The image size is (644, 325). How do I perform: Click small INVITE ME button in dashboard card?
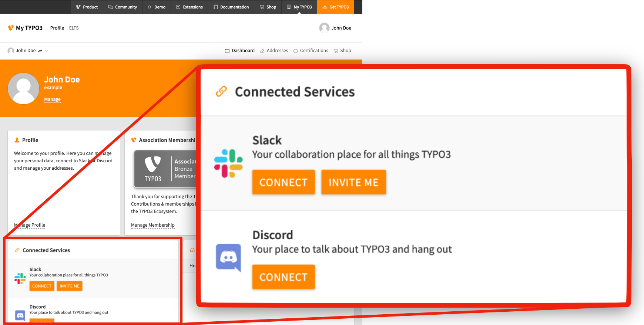tap(70, 286)
